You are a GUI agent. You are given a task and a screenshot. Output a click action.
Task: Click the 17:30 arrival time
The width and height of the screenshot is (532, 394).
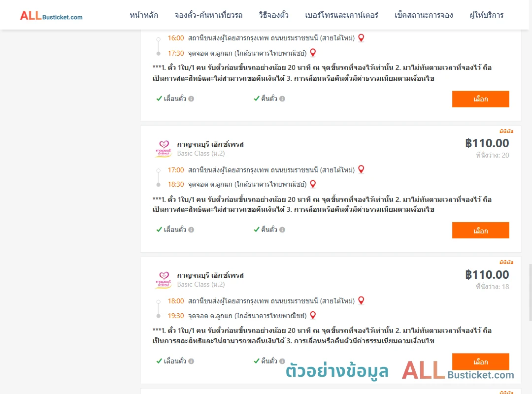pos(176,53)
